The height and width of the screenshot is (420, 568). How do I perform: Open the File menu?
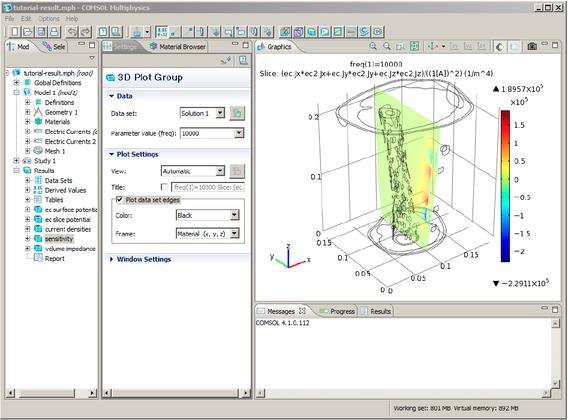(x=10, y=18)
